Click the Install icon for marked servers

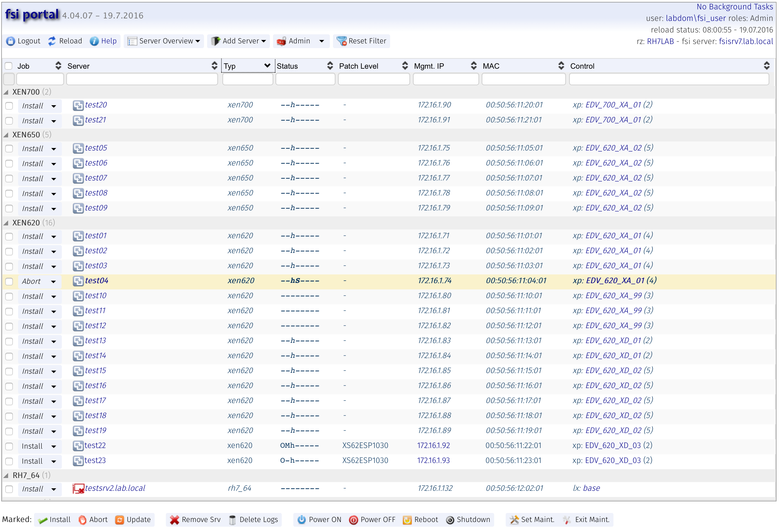[x=42, y=520]
